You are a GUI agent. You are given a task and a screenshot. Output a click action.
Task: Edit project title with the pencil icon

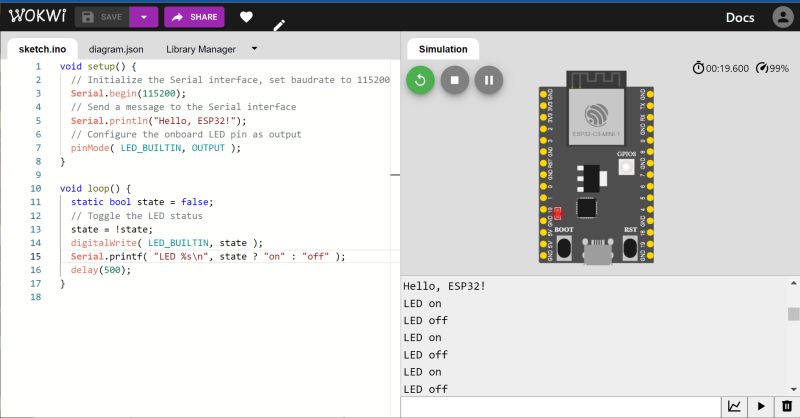click(279, 26)
